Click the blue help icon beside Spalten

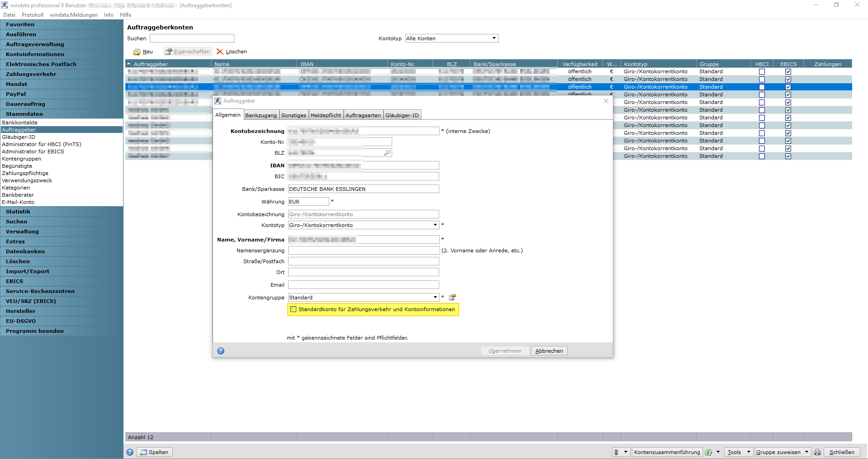pos(130,452)
